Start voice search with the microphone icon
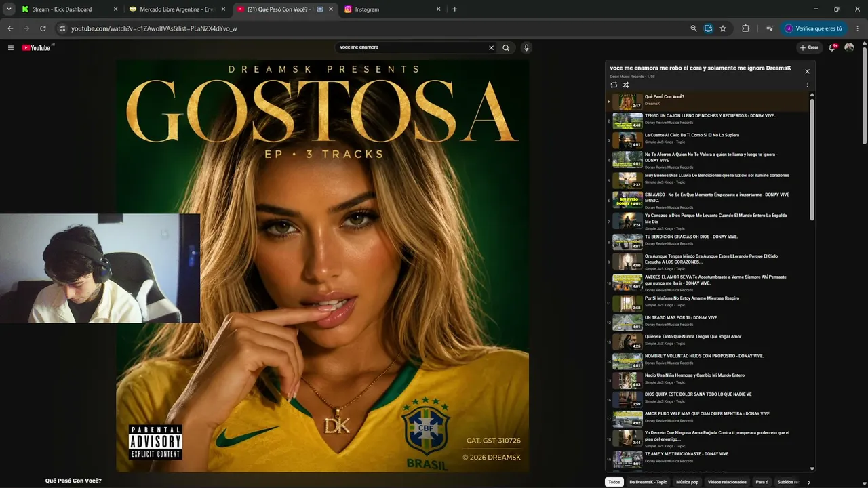Viewport: 868px width, 488px height. (526, 47)
